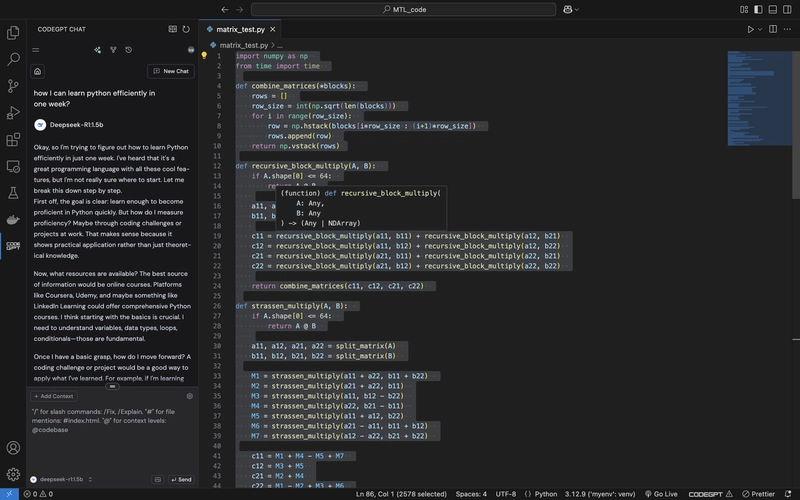Viewport: 800px width, 500px height.
Task: Open the deepseek-r1:1.5b model selector
Action: tap(61, 480)
